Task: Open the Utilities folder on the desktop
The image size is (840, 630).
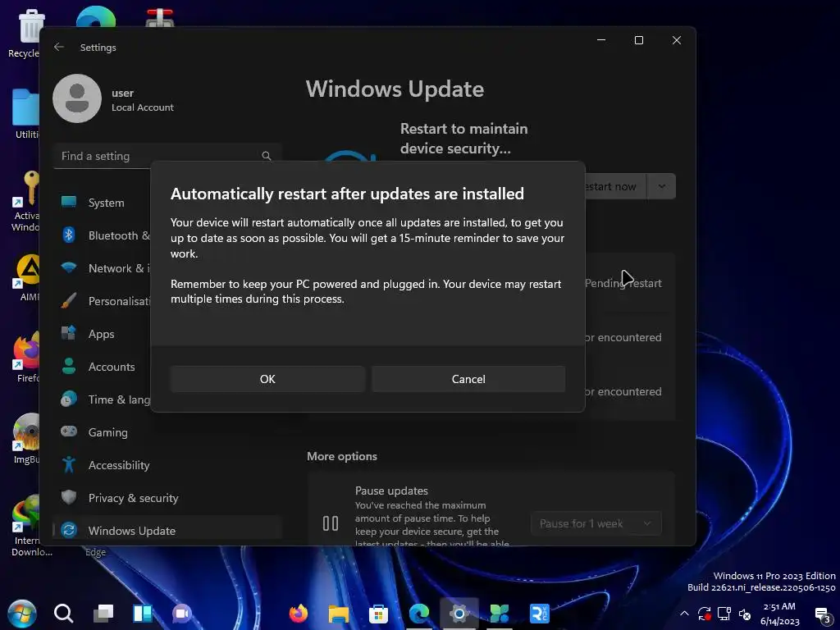Action: pyautogui.click(x=25, y=113)
